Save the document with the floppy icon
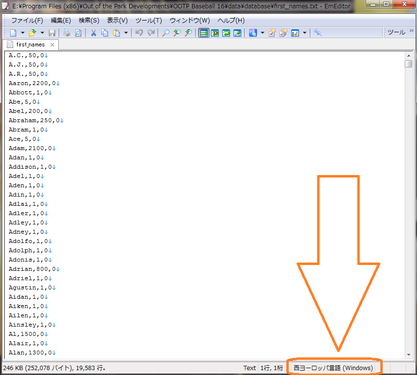Viewport: 417px width, 375px height. [52, 33]
